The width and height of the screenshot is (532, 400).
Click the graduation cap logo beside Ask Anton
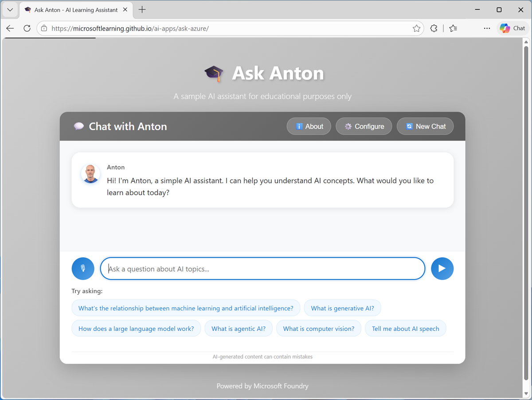pyautogui.click(x=213, y=73)
